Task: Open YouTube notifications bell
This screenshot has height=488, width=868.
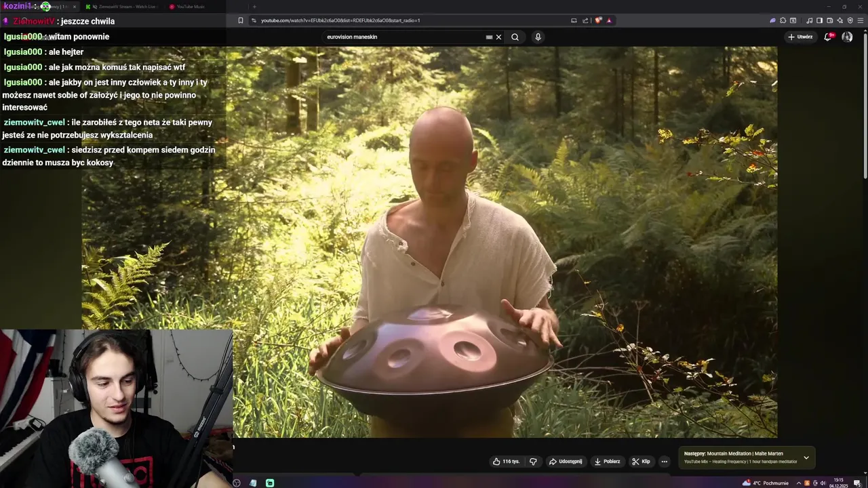Action: pyautogui.click(x=828, y=37)
